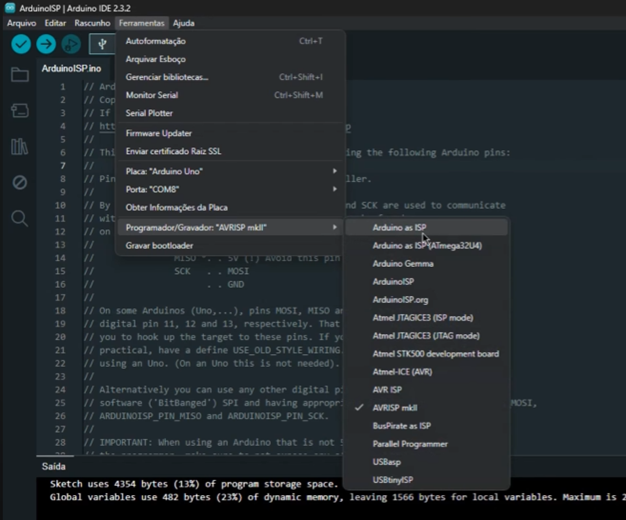Click the Upload arrow button
This screenshot has width=626, height=520.
(x=46, y=44)
